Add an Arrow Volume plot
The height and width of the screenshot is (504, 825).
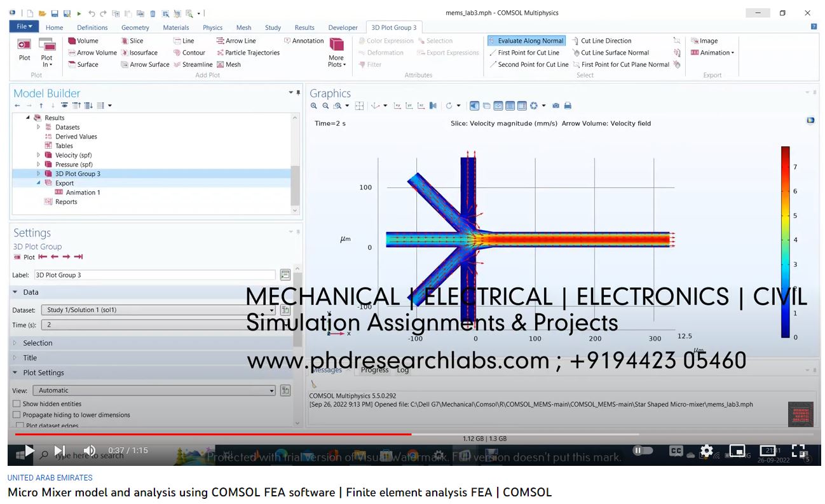pos(92,53)
